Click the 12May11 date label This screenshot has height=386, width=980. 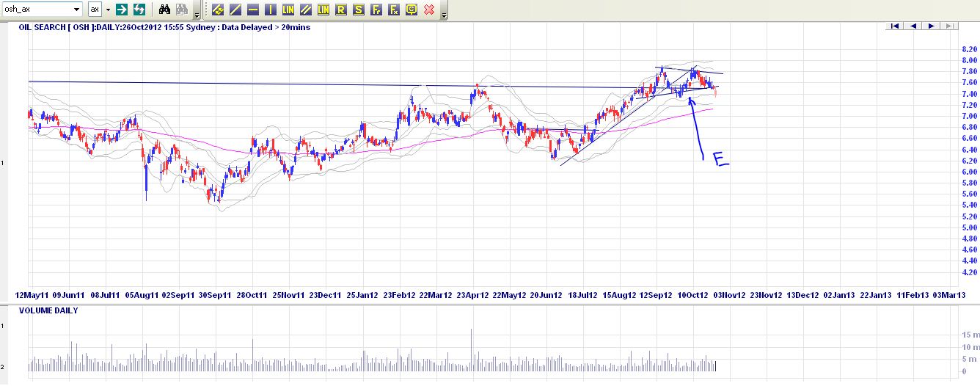tap(32, 295)
